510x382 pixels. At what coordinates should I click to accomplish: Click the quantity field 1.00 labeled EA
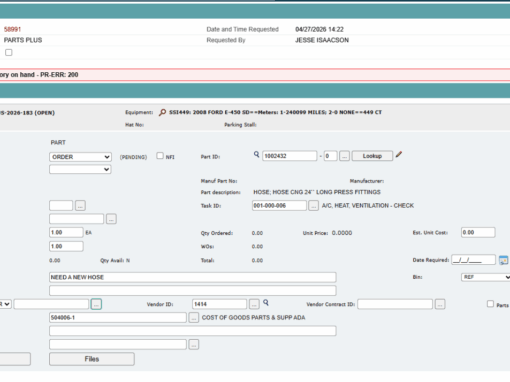pyautogui.click(x=66, y=232)
